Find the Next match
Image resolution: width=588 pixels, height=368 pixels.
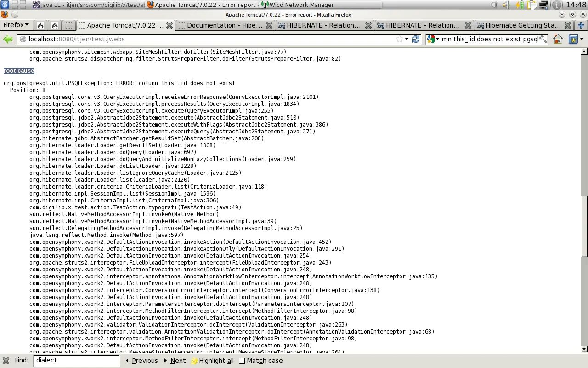(175, 361)
